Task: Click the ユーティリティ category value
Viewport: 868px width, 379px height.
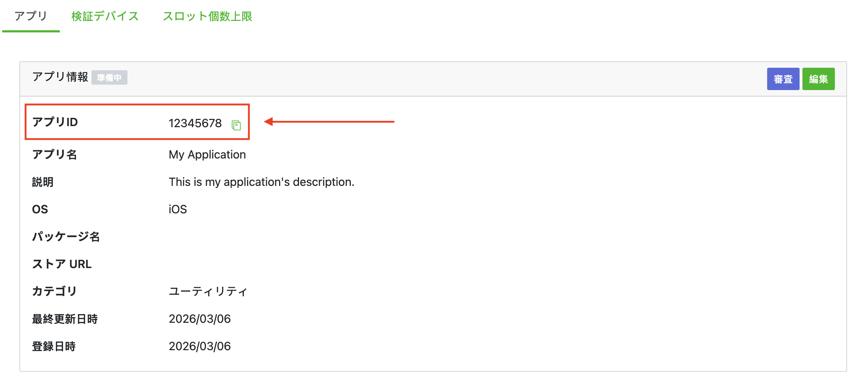Action: (208, 291)
